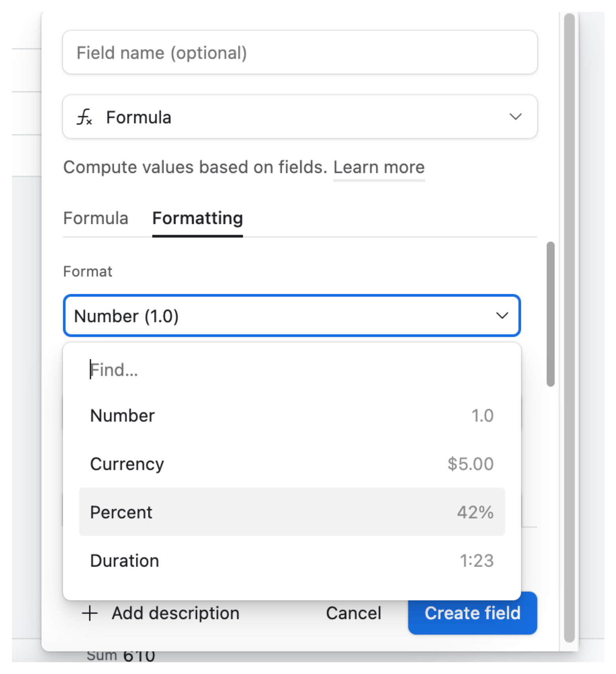Click the chevron on the Format selector
The width and height of the screenshot is (616, 674).
point(502,316)
